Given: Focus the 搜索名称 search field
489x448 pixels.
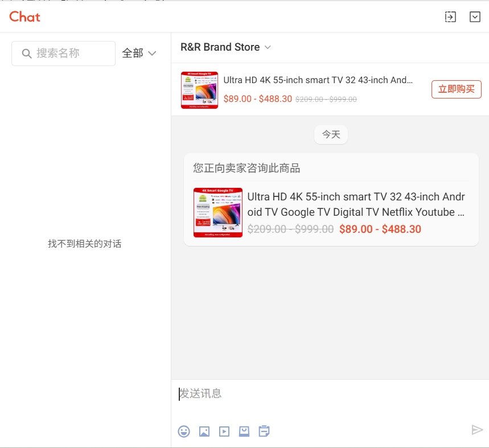Looking at the screenshot, I should coord(63,54).
